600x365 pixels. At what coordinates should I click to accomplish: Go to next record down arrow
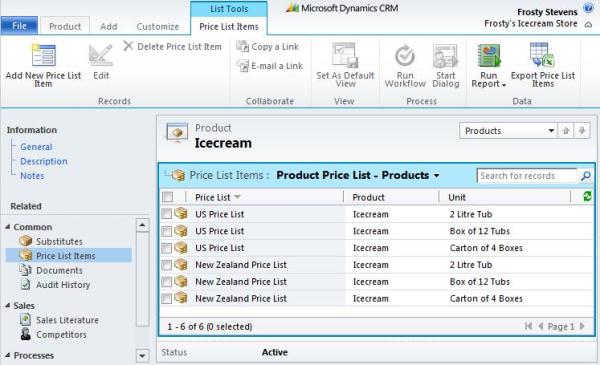pos(582,131)
